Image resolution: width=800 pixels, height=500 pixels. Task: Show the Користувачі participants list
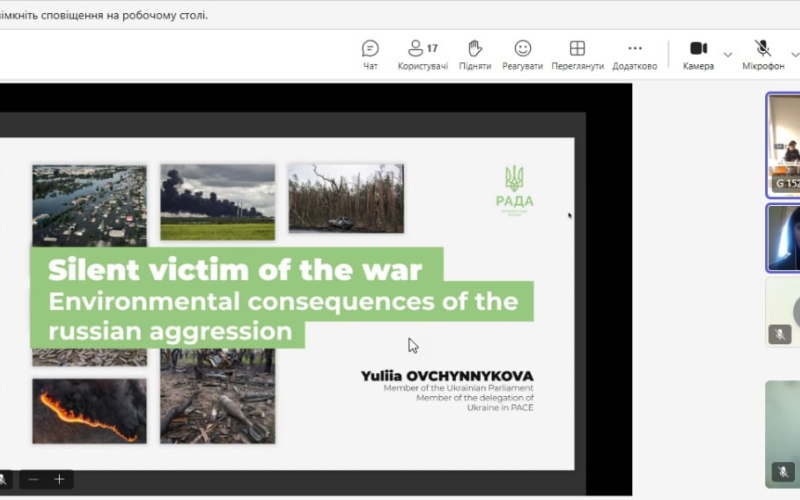(x=422, y=55)
